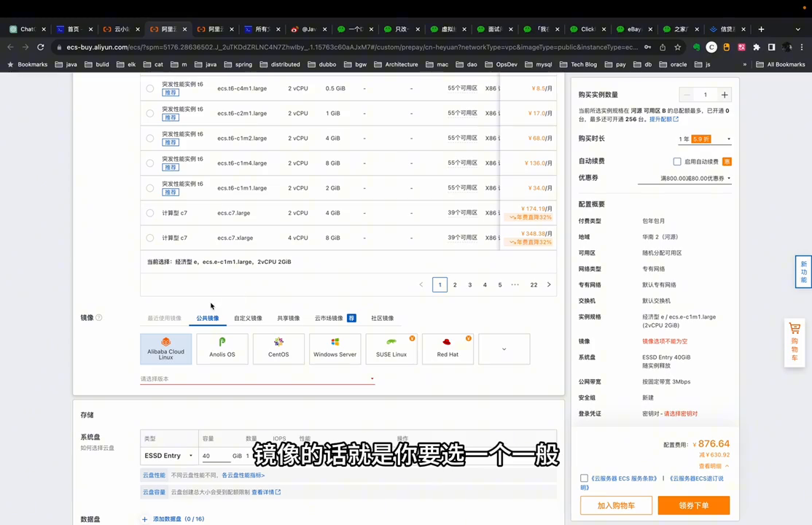Select the Anolis OS image

tap(222, 349)
